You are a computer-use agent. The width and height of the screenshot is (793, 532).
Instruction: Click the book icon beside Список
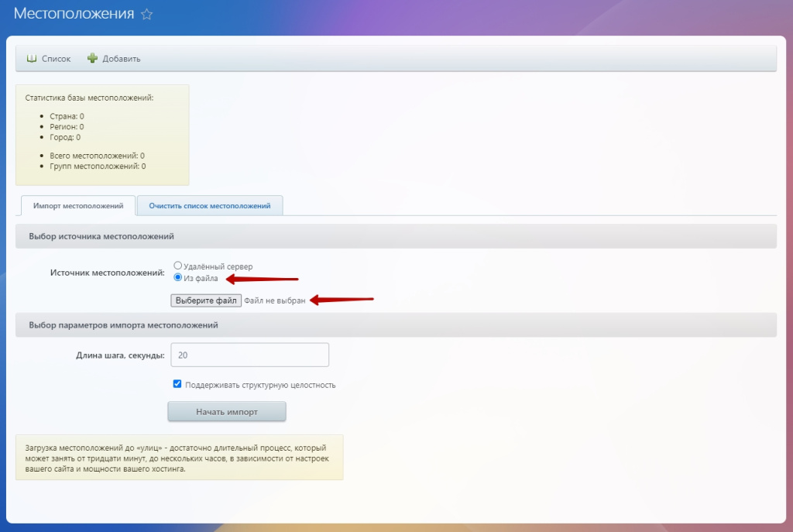32,59
